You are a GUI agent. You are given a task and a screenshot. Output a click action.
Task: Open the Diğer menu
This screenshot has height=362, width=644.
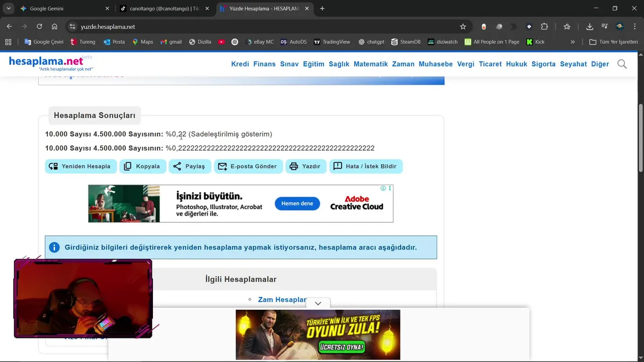[x=600, y=64]
